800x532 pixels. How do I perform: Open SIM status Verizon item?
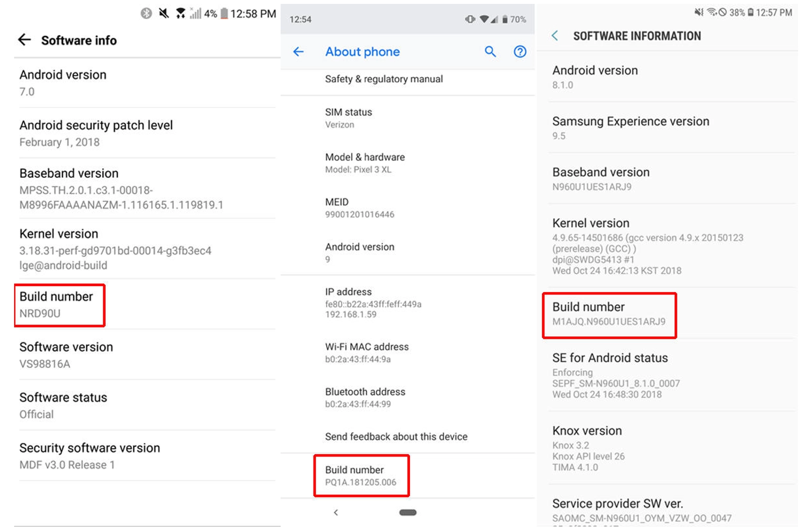(349, 118)
